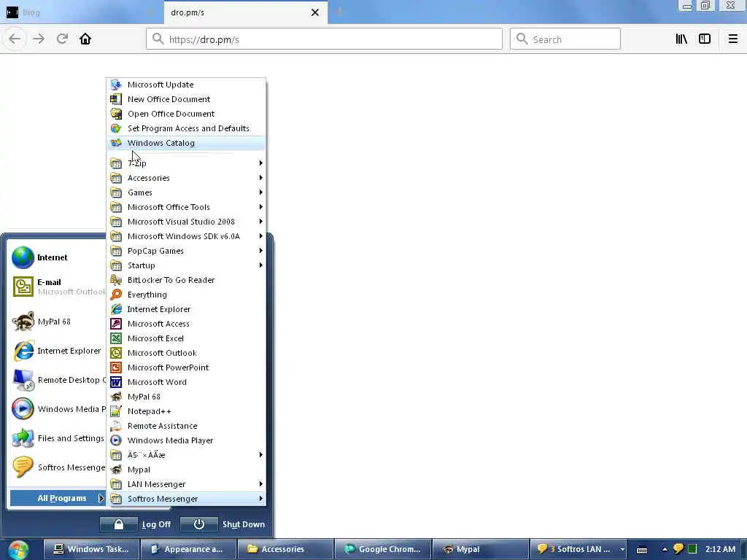
Task: Open E-mail Microsoft Outlook pinned item
Action: [58, 287]
